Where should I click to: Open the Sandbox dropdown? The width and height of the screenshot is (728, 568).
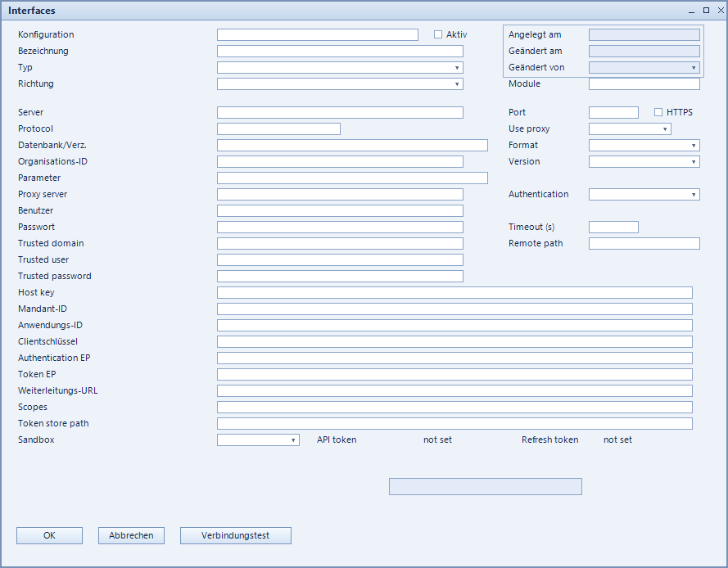pyautogui.click(x=258, y=440)
